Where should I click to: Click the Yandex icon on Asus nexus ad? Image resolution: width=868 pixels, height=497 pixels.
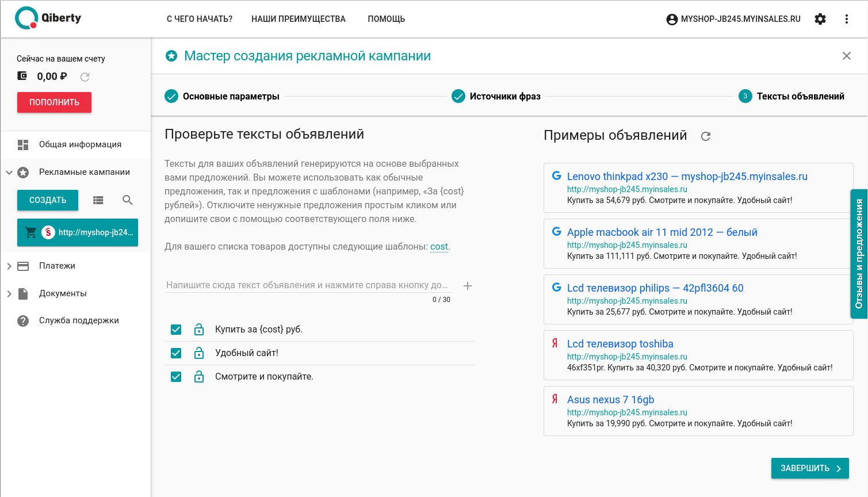click(x=555, y=399)
